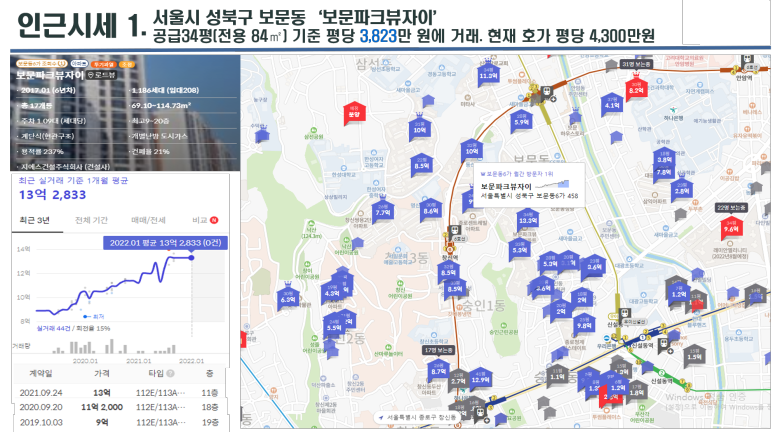Click the 창신역 subway station icon

[455, 230]
